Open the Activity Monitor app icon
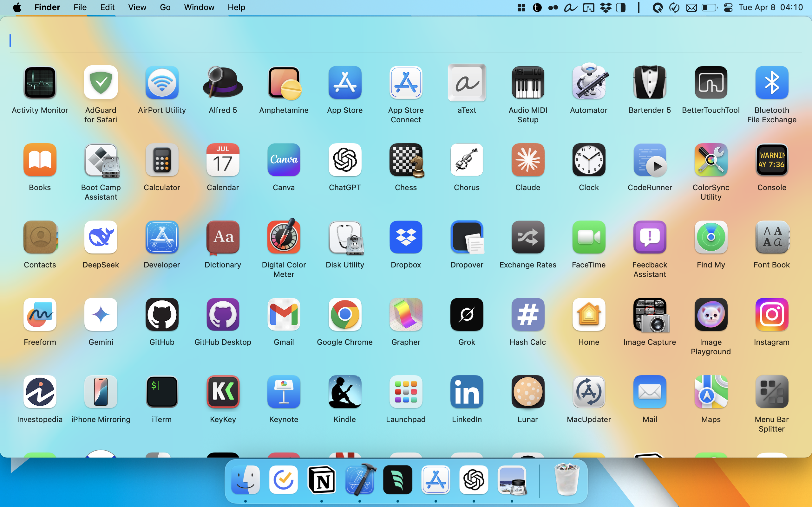The width and height of the screenshot is (812, 507). point(40,83)
